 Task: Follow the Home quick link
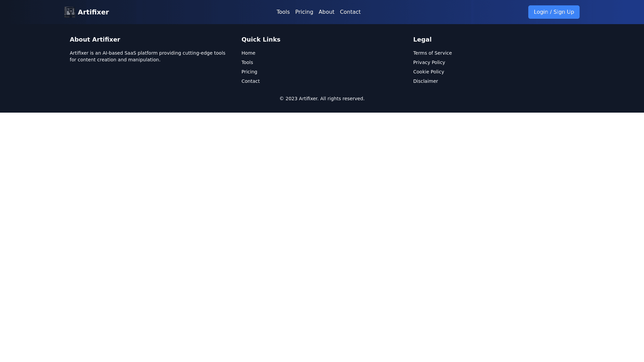pos(248,53)
